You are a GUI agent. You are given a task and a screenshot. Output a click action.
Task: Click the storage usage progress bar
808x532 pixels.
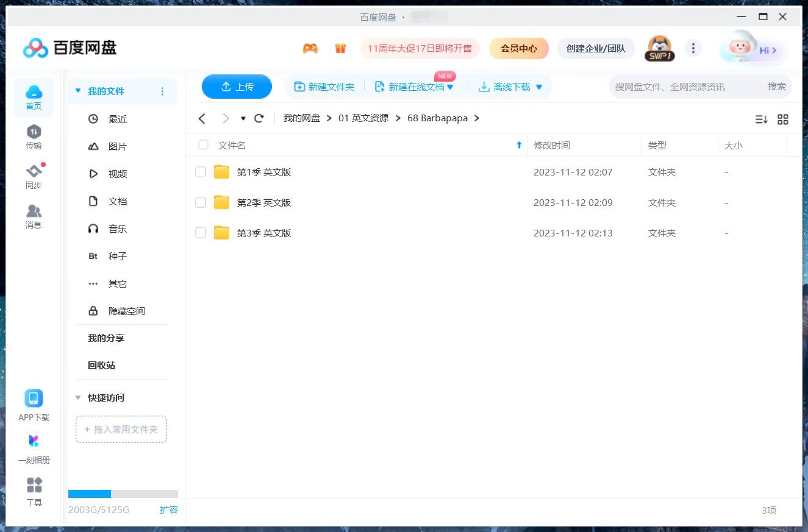122,494
